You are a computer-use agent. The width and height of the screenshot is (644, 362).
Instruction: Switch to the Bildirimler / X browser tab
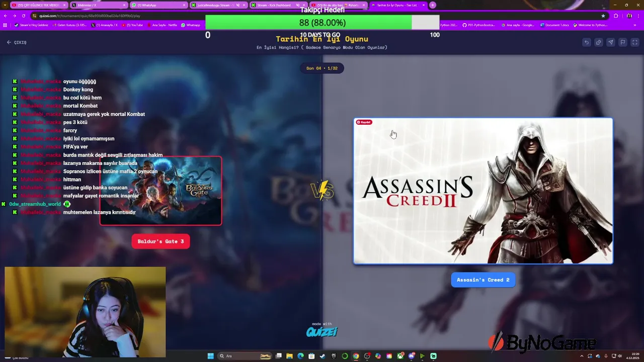point(98,5)
